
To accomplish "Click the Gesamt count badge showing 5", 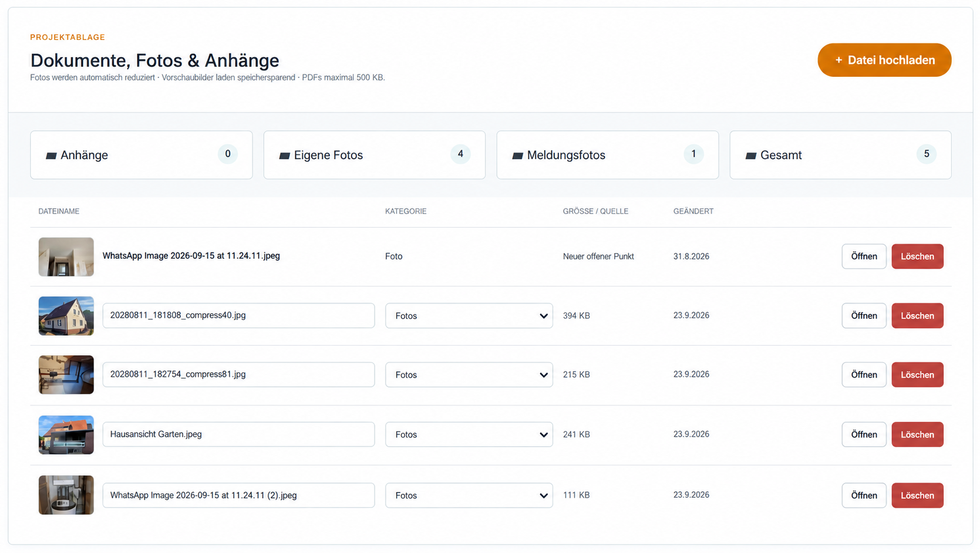I will point(927,154).
